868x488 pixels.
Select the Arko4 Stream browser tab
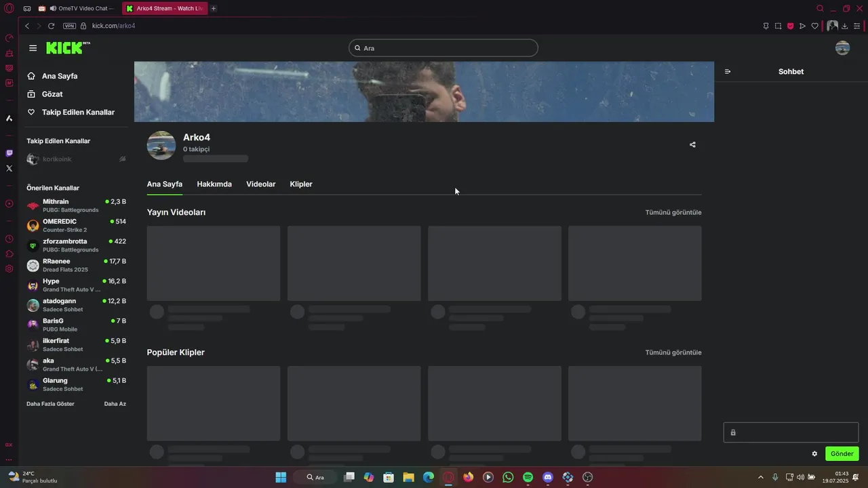(165, 9)
